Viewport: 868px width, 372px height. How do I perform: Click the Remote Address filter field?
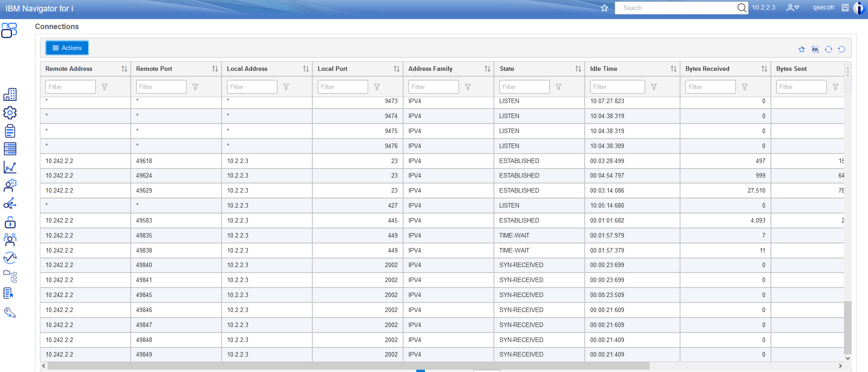click(70, 87)
